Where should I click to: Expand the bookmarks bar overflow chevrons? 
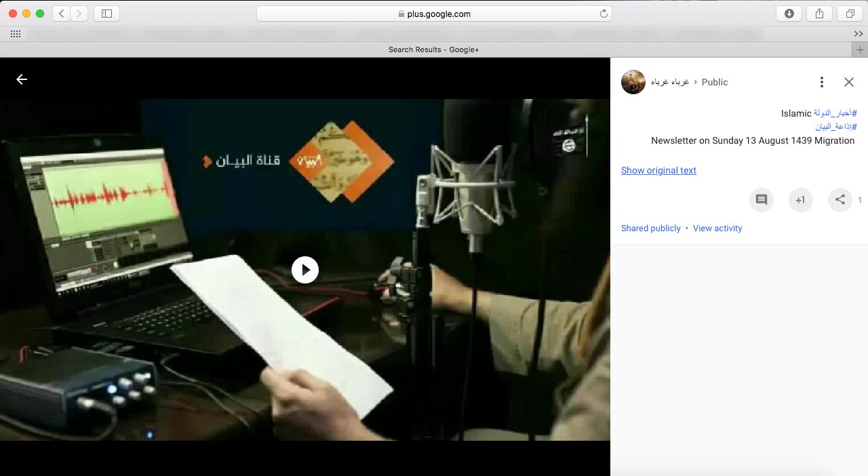click(x=858, y=34)
